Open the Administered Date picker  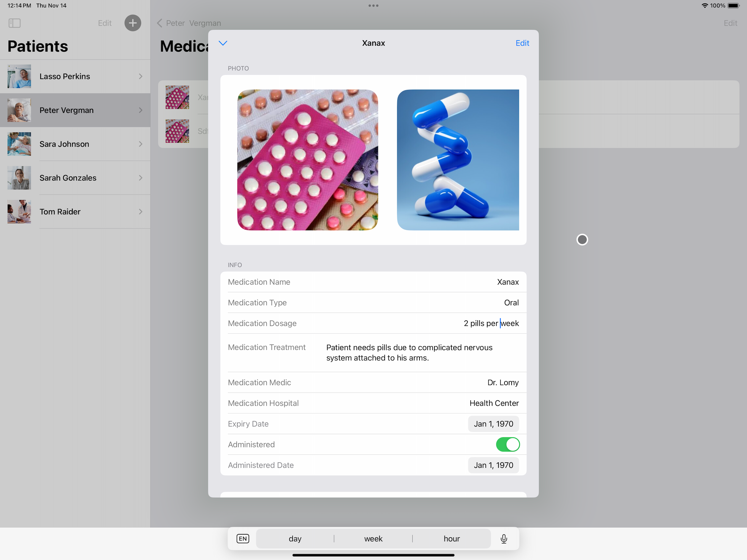(493, 465)
